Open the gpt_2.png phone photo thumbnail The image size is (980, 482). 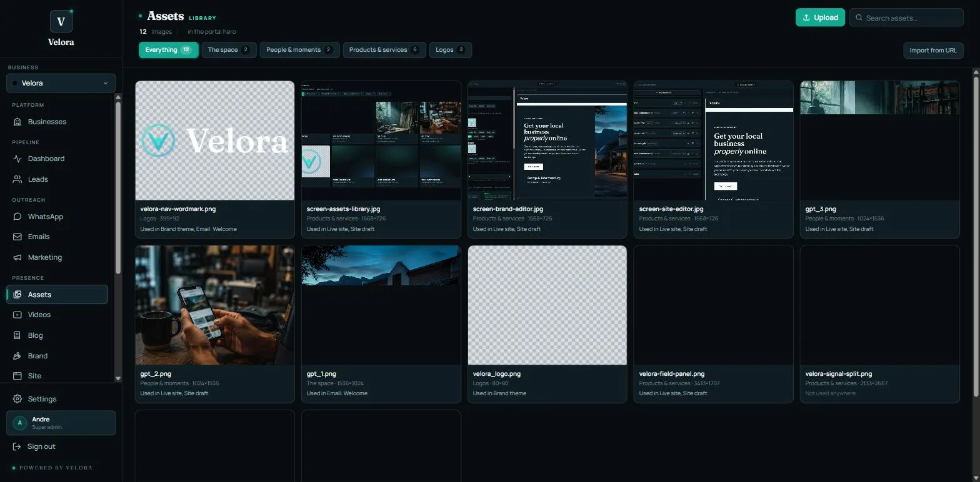215,305
